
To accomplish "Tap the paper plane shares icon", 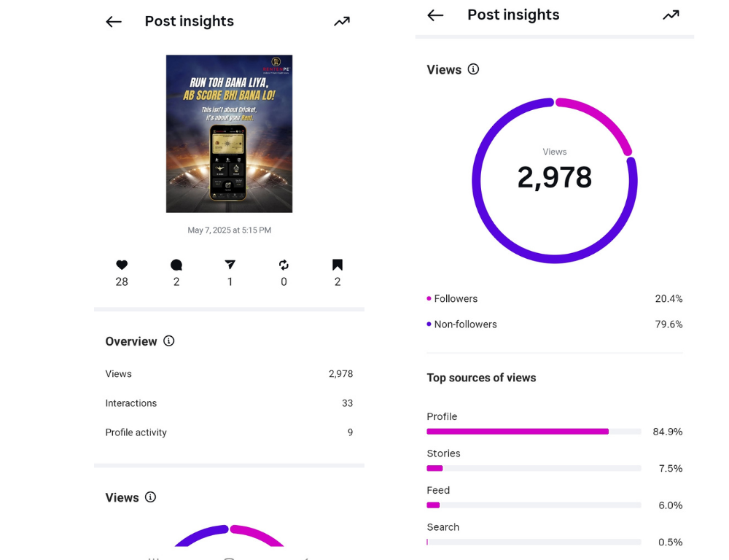I will (230, 265).
